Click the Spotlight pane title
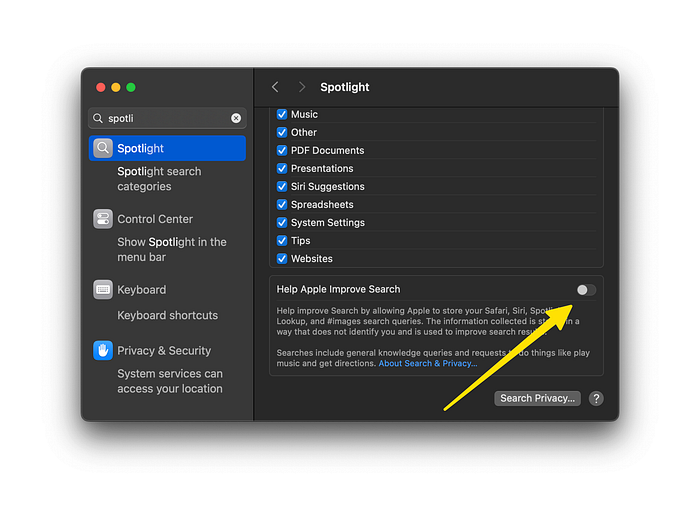 tap(345, 87)
